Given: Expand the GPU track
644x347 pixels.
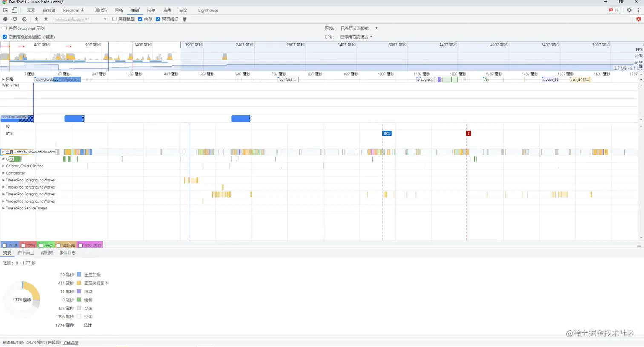Looking at the screenshot, I should (x=3, y=159).
